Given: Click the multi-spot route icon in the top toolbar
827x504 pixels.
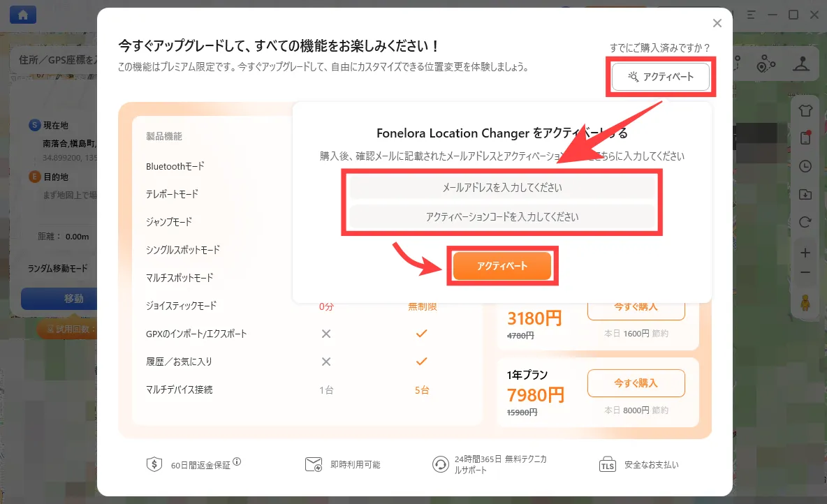Looking at the screenshot, I should pyautogui.click(x=766, y=64).
